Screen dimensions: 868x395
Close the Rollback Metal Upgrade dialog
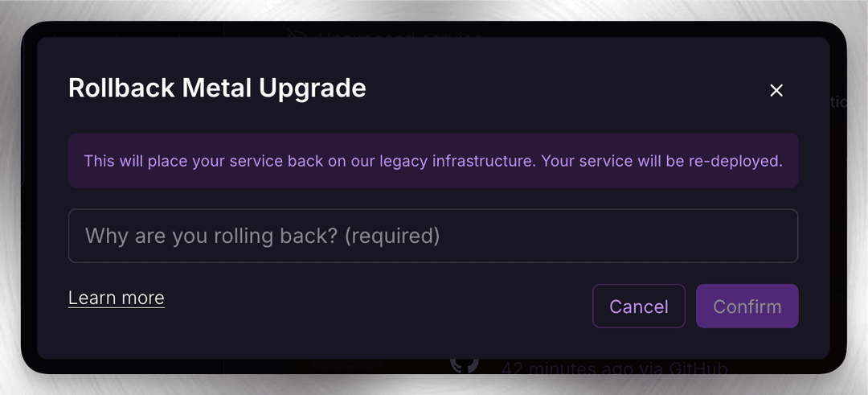tap(776, 91)
